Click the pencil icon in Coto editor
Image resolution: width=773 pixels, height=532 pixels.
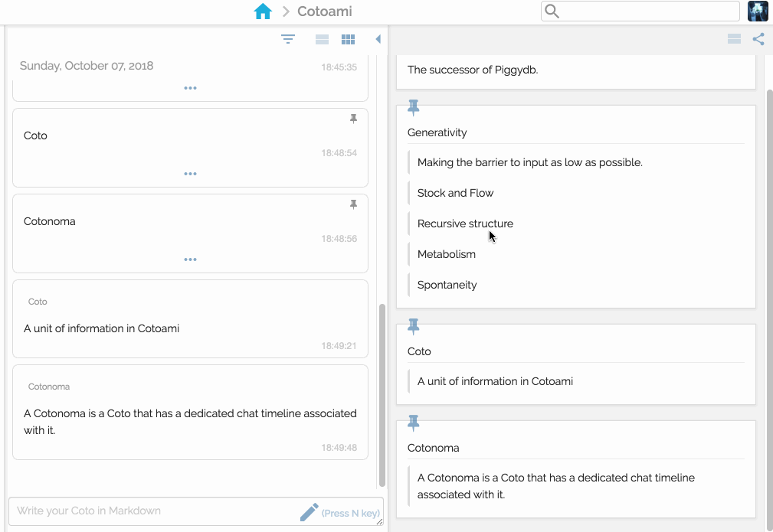309,512
